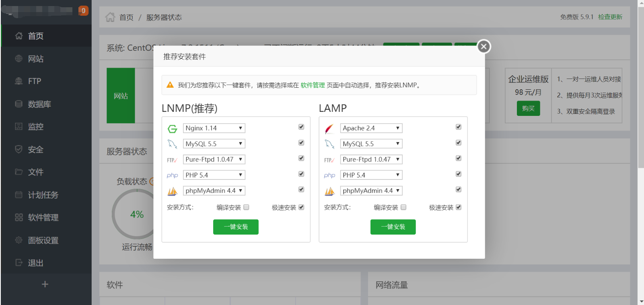Click the globe icon beside 网站

click(x=19, y=58)
